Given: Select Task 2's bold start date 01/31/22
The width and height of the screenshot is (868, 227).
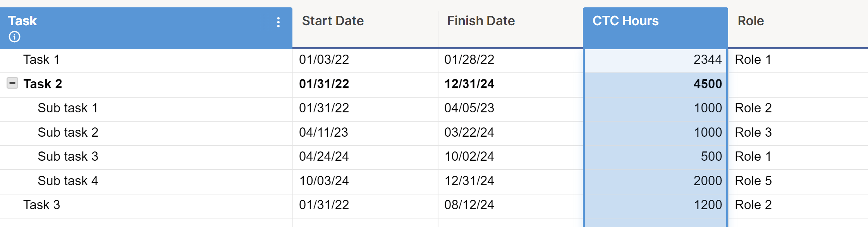Looking at the screenshot, I should click(325, 84).
